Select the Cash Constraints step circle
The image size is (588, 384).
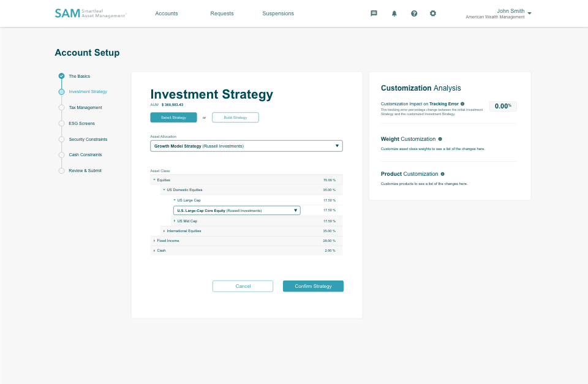[x=61, y=155]
